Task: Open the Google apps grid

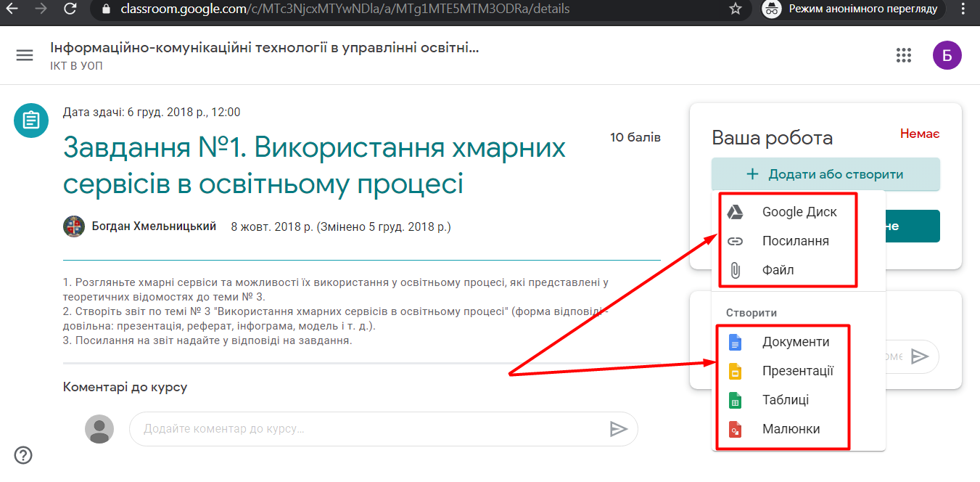Action: pos(903,56)
